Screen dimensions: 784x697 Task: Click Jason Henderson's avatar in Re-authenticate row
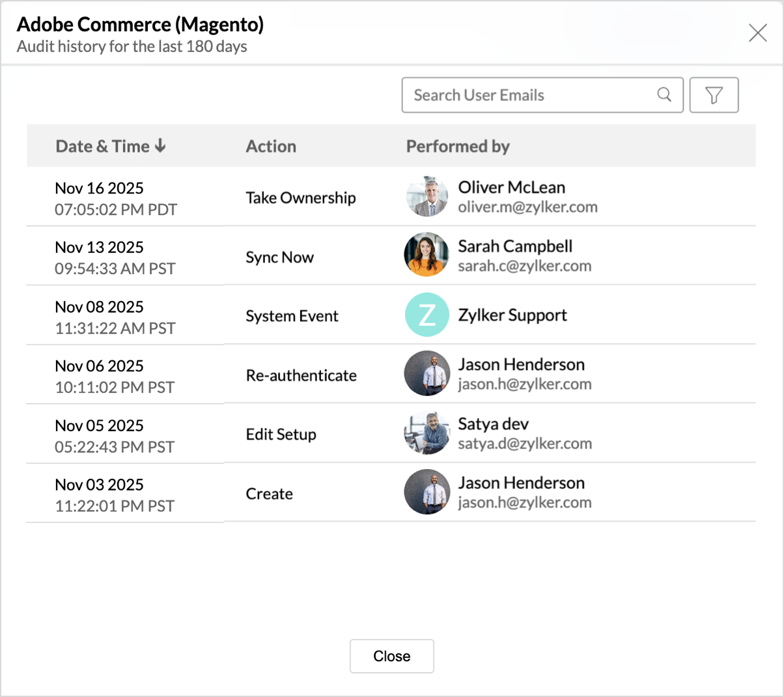(427, 374)
